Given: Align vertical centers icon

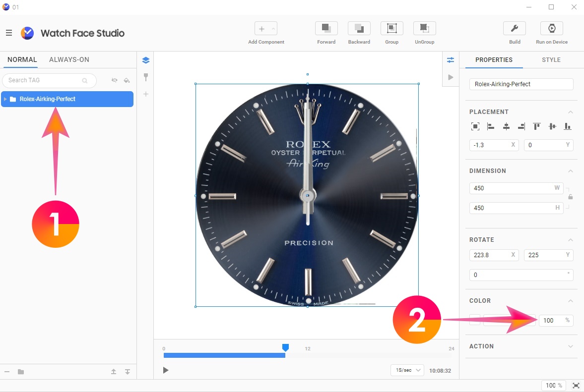Looking at the screenshot, I should [x=552, y=126].
